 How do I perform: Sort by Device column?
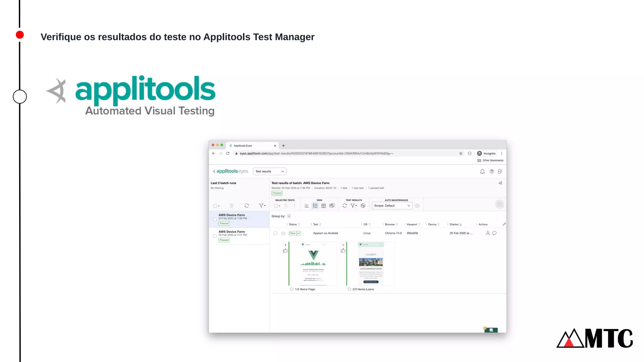tap(434, 224)
